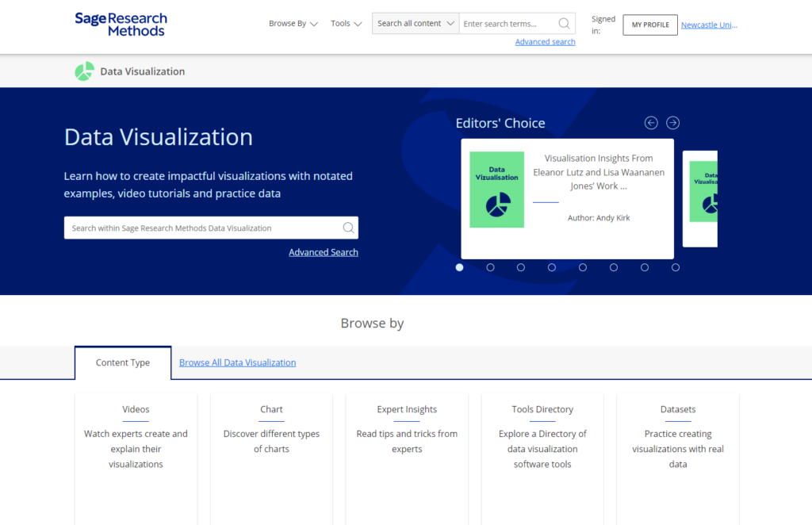The width and height of the screenshot is (812, 525).
Task: Switch to the Content Type tab
Action: pos(123,363)
